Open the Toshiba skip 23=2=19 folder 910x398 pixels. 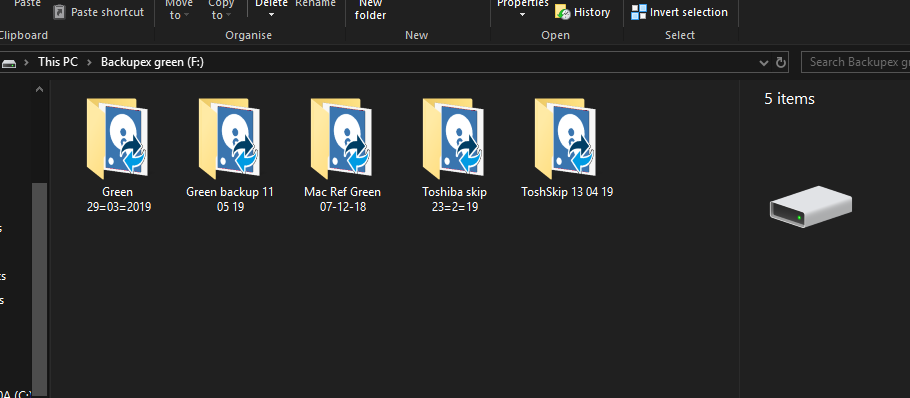click(x=454, y=154)
